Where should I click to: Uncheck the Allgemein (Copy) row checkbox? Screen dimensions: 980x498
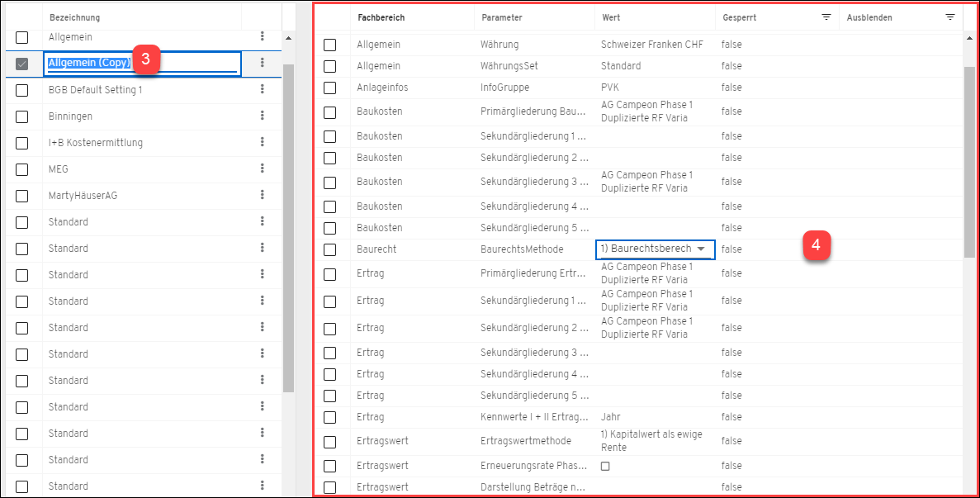[x=22, y=64]
